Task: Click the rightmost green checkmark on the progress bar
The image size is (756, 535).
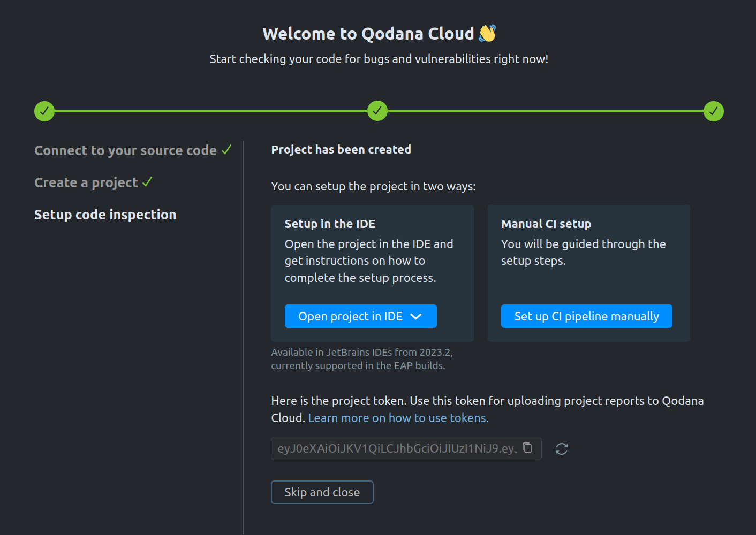Action: click(x=714, y=111)
